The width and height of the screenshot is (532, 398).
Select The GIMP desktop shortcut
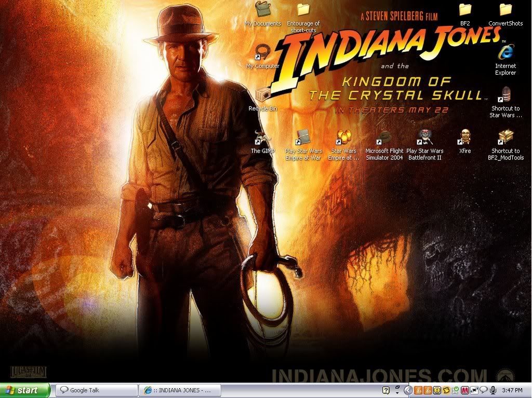pyautogui.click(x=263, y=142)
